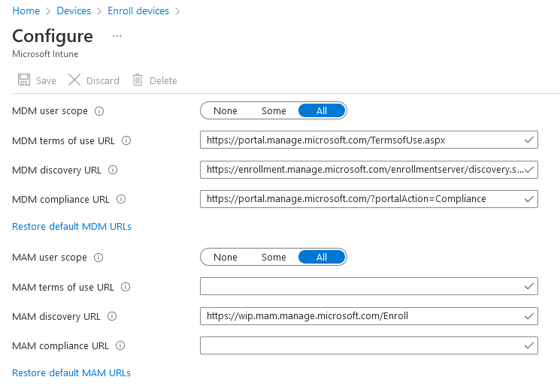Set MAM user scope to None
The width and height of the screenshot is (560, 392).
click(226, 257)
